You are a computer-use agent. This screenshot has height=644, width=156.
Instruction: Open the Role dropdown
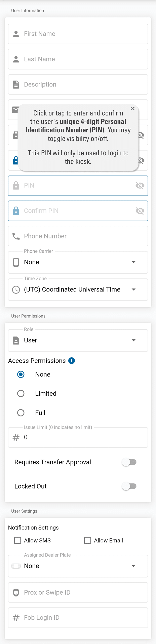click(x=78, y=340)
